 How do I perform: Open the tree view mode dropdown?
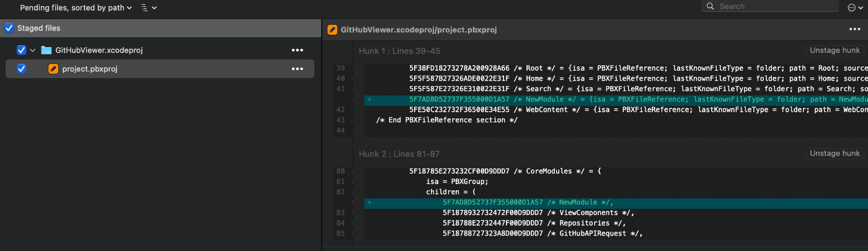tap(148, 7)
